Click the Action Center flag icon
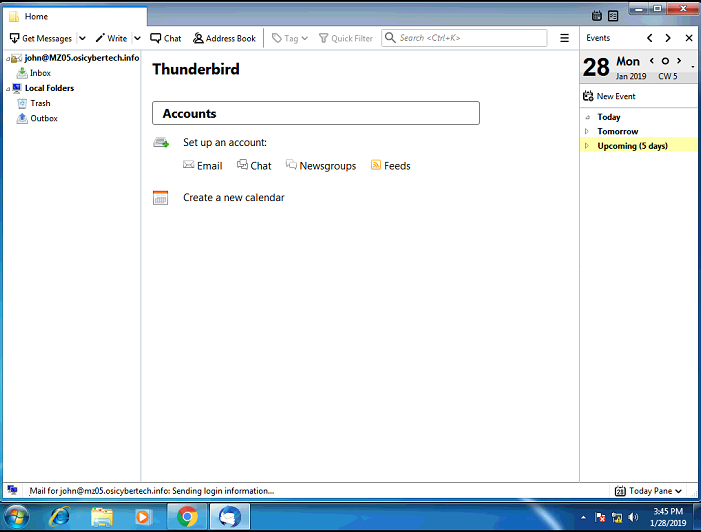 600,518
